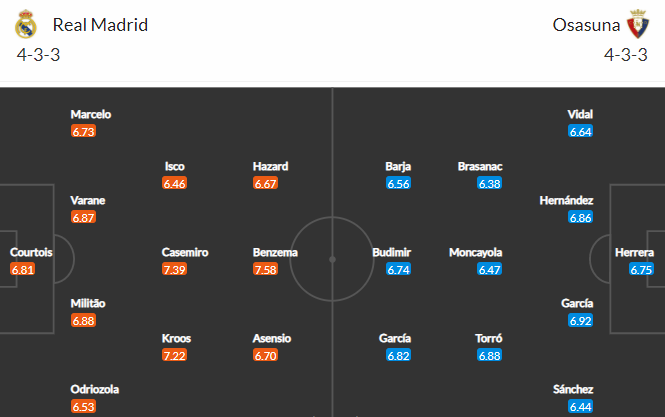This screenshot has width=665, height=417.
Task: Select player Sánchez in Osasuna defense
Action: coord(573,389)
